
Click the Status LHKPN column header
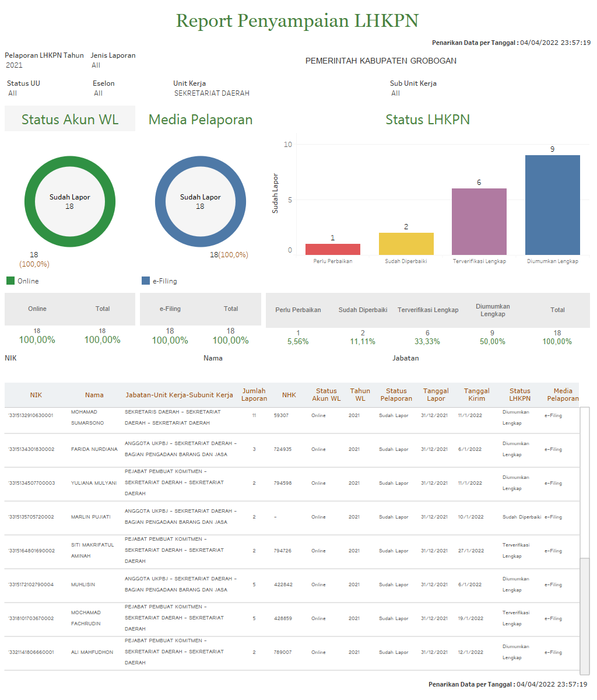click(x=519, y=395)
